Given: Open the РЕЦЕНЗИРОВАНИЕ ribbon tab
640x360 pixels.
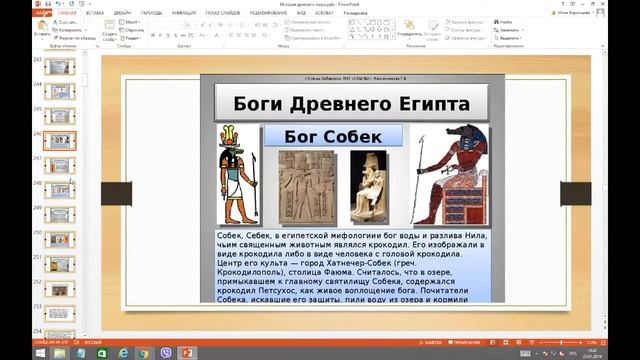Looking at the screenshot, I should click(268, 13).
